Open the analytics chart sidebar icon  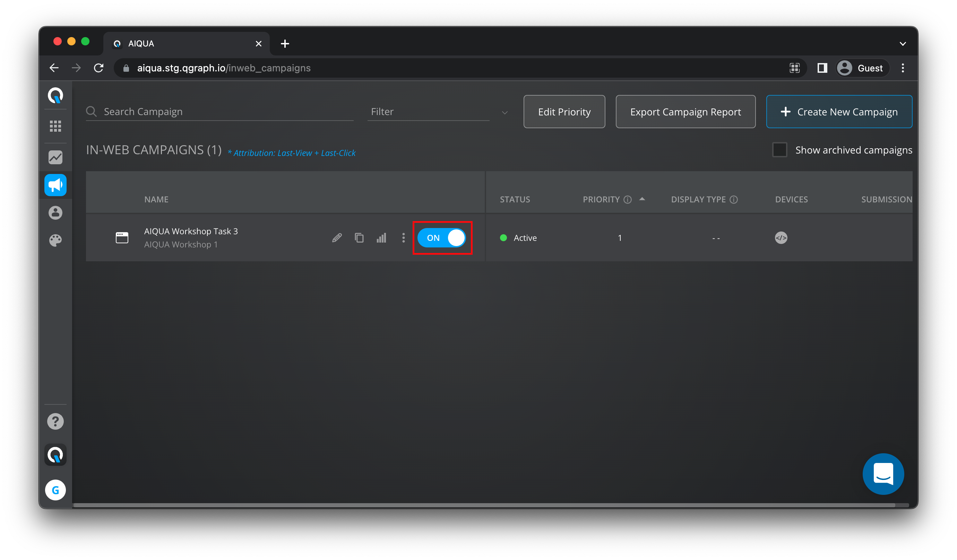[55, 157]
